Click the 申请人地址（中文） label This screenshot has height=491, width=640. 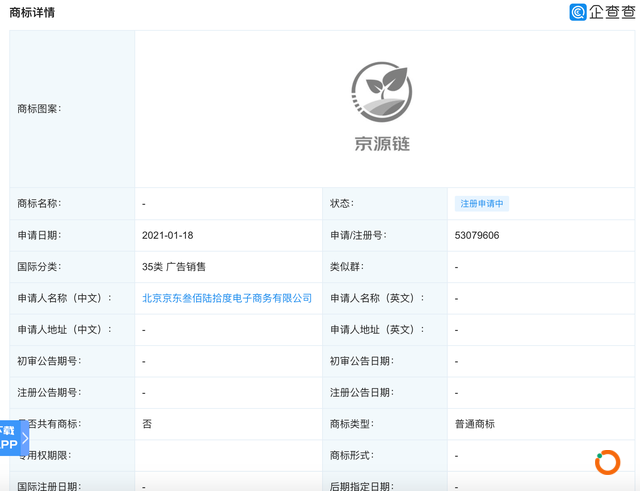[x=64, y=330]
